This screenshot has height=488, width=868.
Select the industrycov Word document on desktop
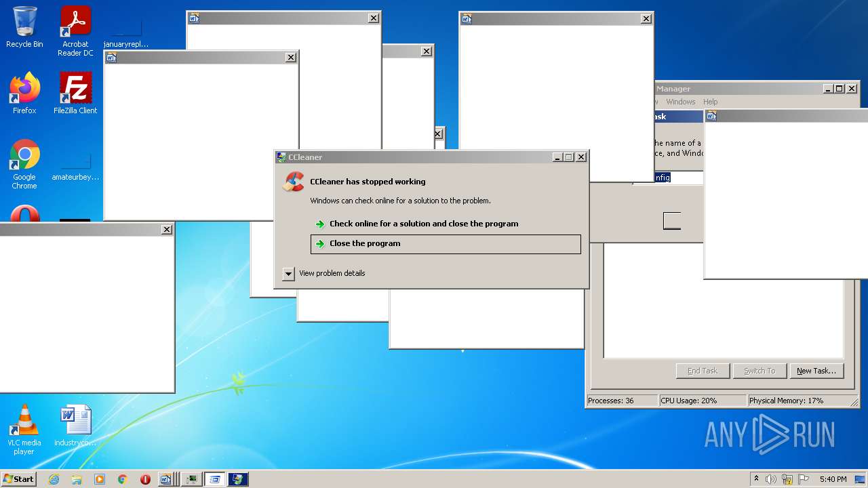pyautogui.click(x=75, y=426)
